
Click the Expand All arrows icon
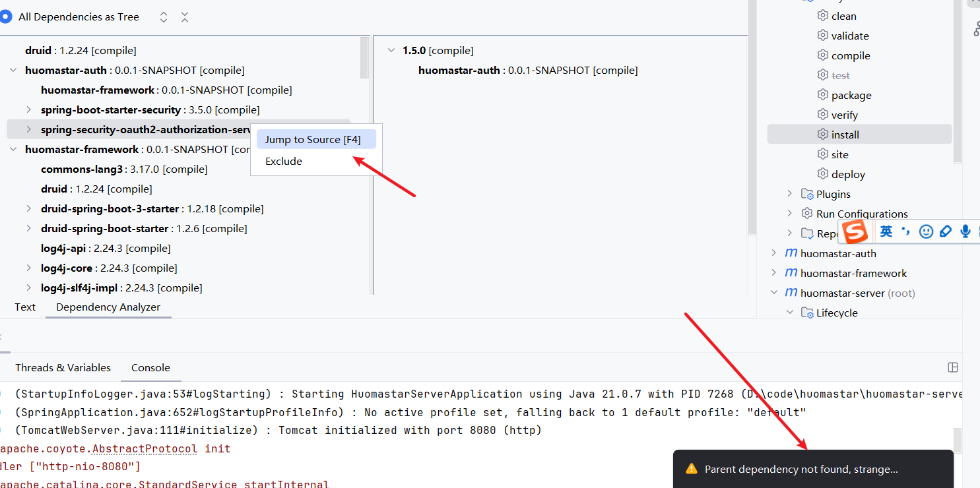click(164, 17)
